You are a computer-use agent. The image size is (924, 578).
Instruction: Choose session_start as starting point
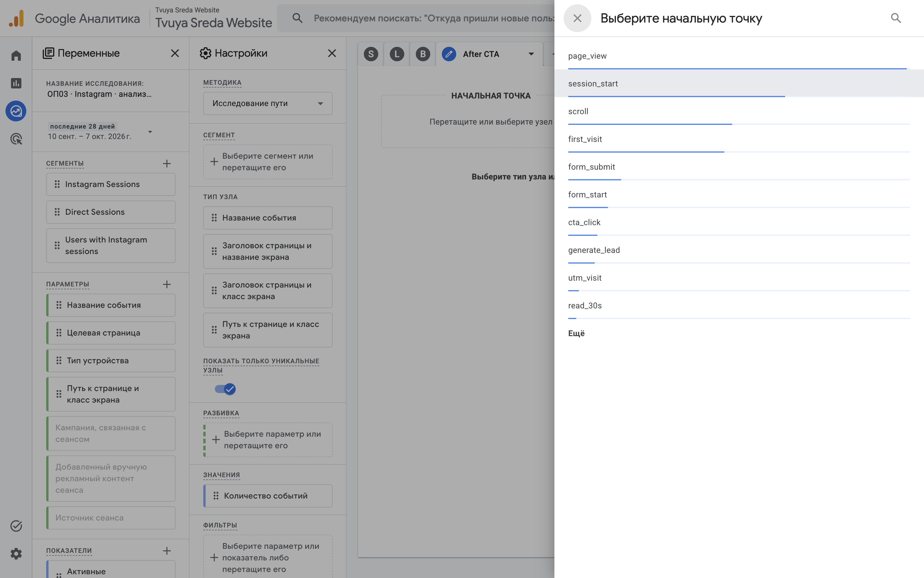point(739,83)
